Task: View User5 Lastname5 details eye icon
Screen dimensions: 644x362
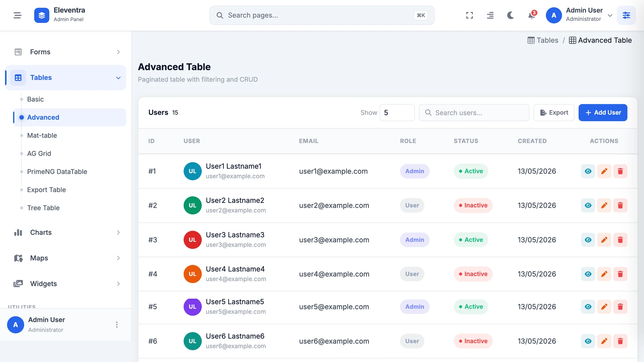Action: click(x=588, y=307)
